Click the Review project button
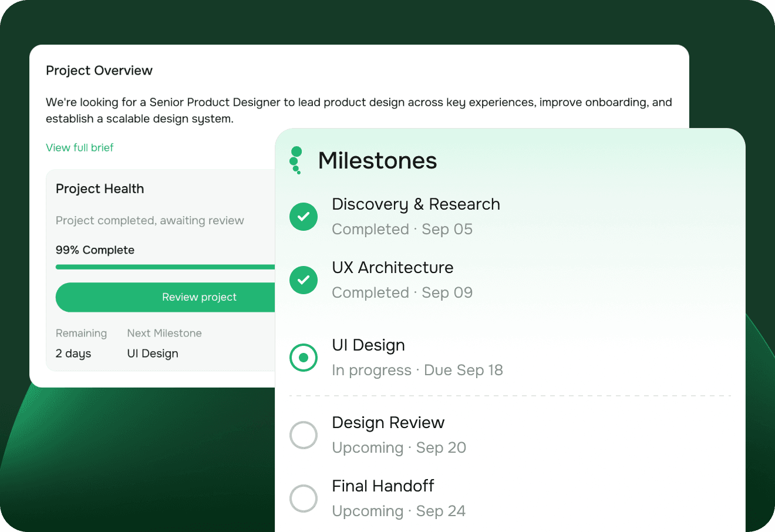This screenshot has width=775, height=532. tap(166, 297)
